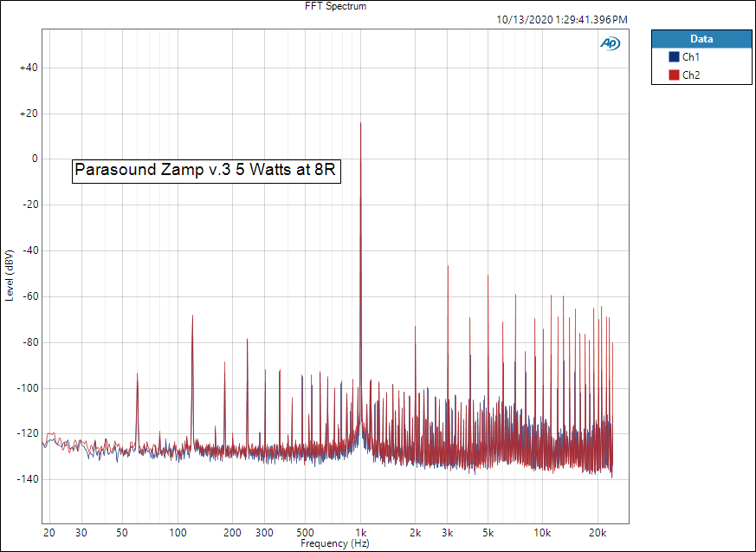Click the +40 y-axis label
The height and width of the screenshot is (552, 756).
29,68
